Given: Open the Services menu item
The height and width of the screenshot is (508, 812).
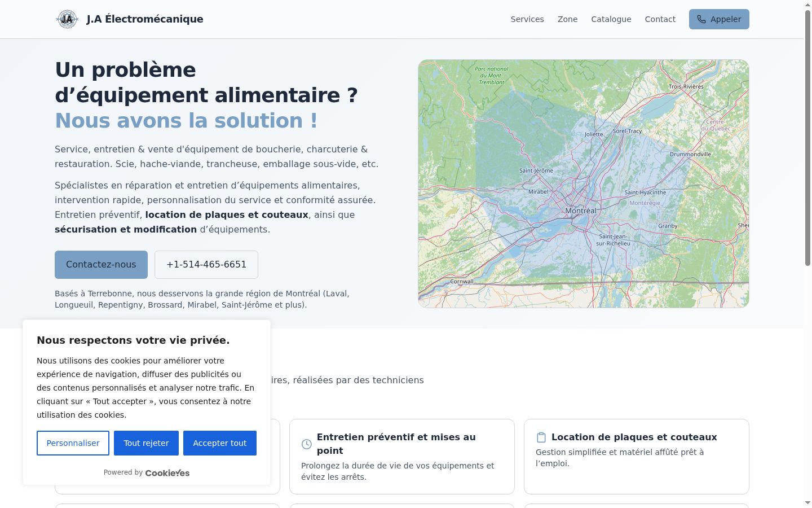Looking at the screenshot, I should (x=527, y=19).
